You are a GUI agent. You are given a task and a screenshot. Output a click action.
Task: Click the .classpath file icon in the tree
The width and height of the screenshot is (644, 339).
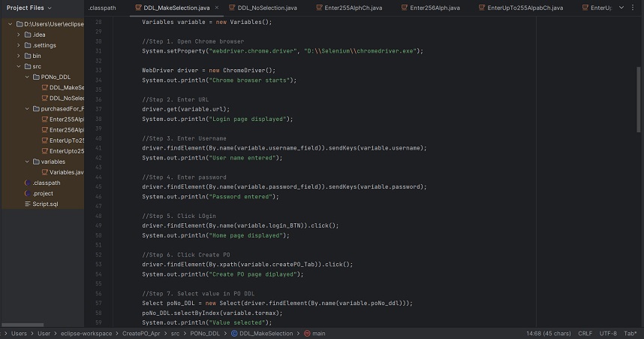[28, 183]
